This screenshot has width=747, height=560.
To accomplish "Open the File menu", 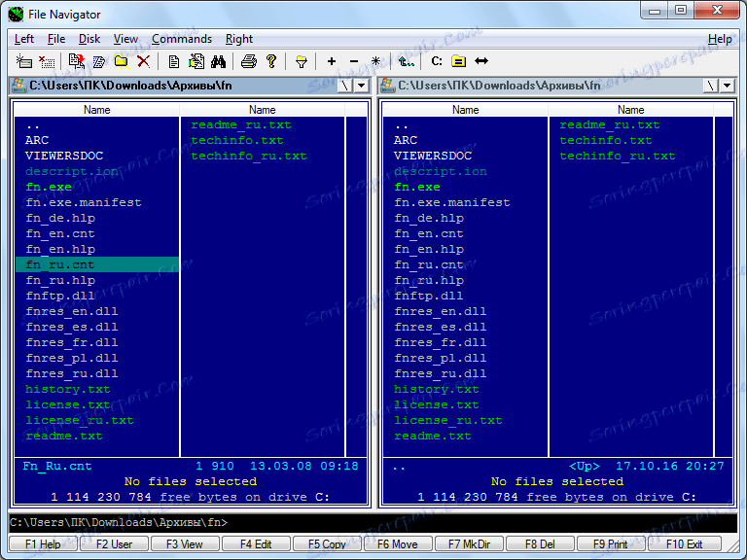I will coord(56,39).
